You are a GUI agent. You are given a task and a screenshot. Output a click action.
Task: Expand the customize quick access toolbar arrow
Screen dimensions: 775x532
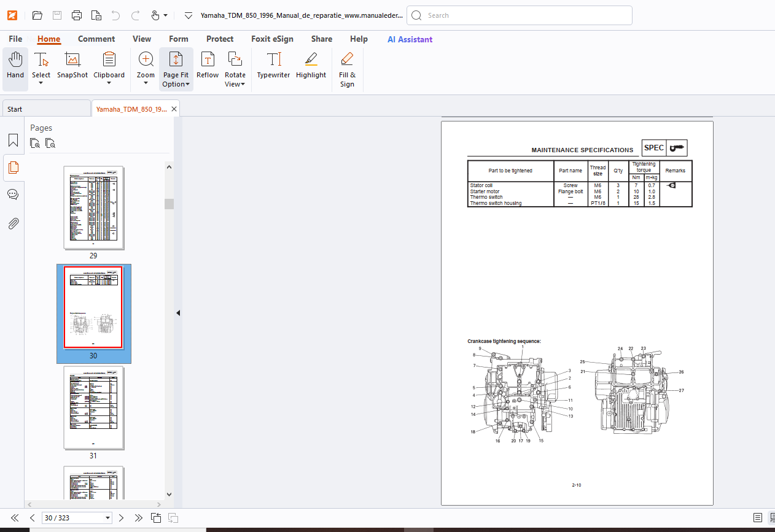click(189, 15)
